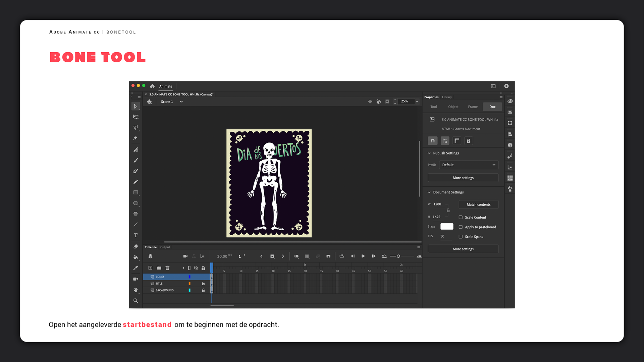Enable the Scale Spans checkbox
644x362 pixels.
461,237
